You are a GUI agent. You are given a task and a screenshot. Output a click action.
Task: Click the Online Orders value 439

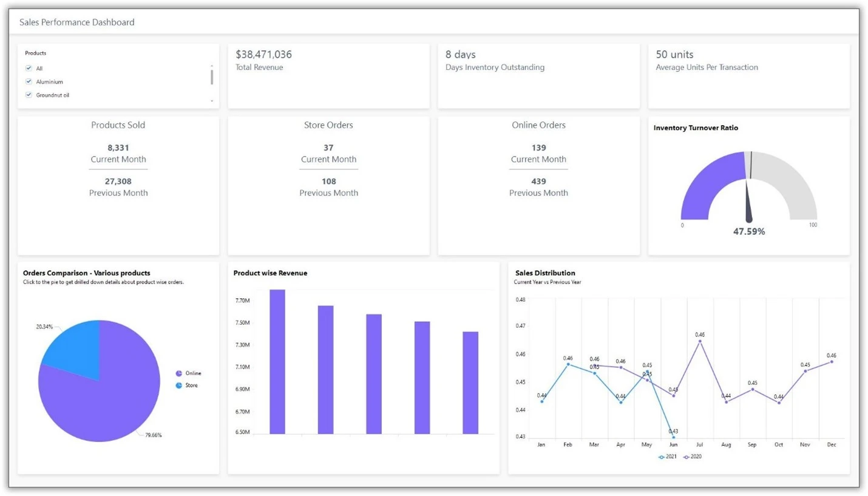(x=538, y=181)
